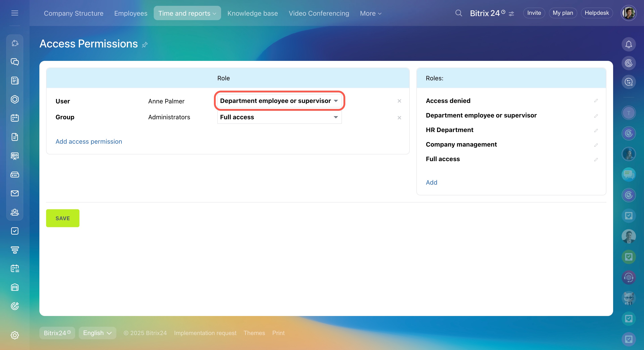The width and height of the screenshot is (644, 350).
Task: Click the settings gear in left sidebar
Action: pos(15,335)
